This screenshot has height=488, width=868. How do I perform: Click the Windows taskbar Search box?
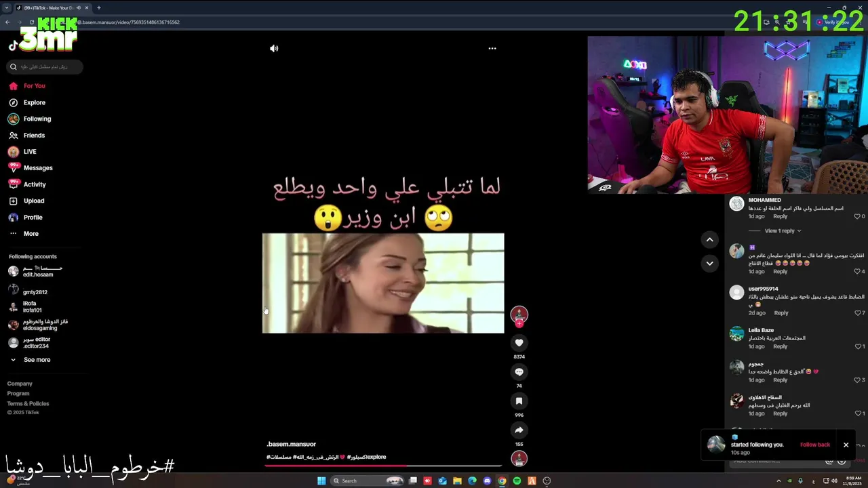coord(366,481)
